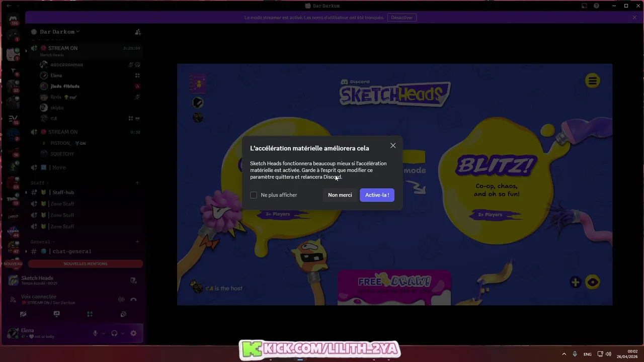The height and width of the screenshot is (362, 644).
Task: Leave the Sketch Heads activity icon
Action: coord(133,281)
